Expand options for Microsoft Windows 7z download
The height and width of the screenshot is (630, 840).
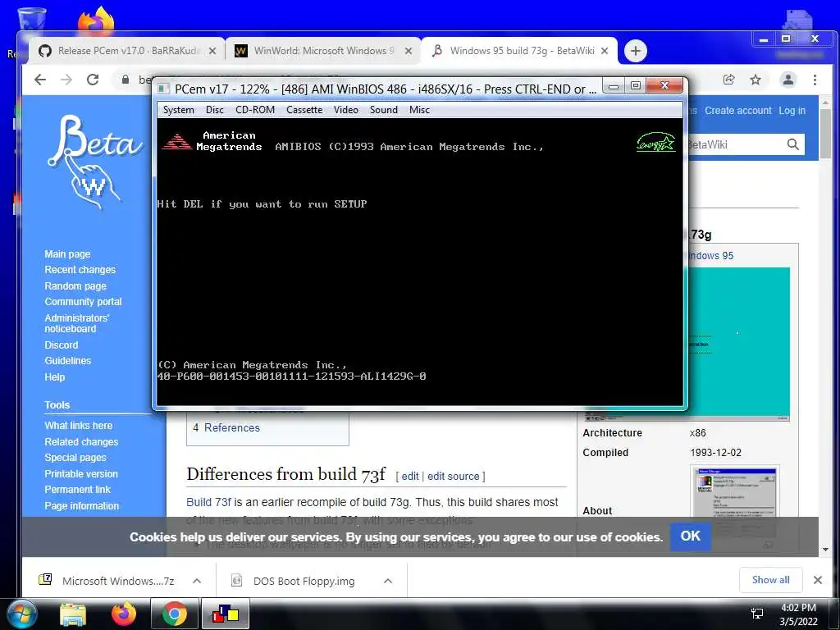point(197,581)
